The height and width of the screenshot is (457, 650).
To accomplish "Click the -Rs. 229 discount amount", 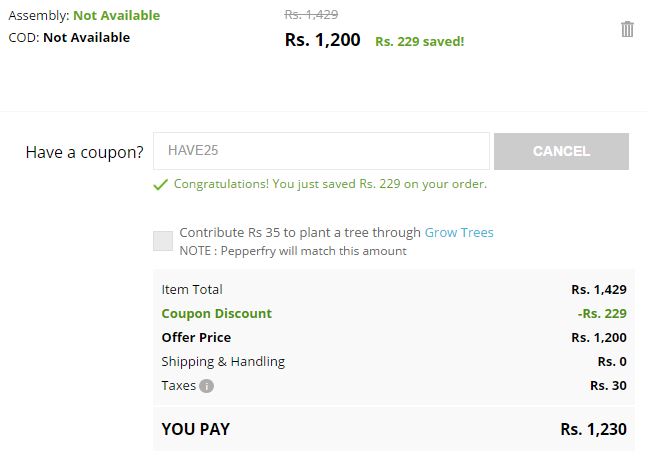I will coord(602,314).
